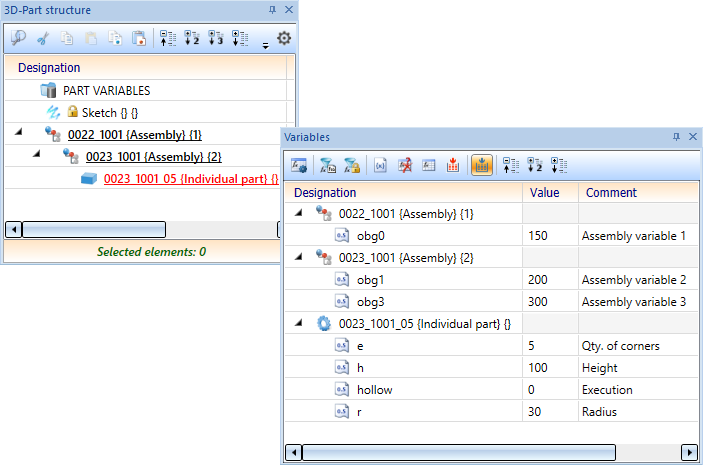Expand to level 2 in Variables toolbar
703x465 pixels.
coord(535,165)
